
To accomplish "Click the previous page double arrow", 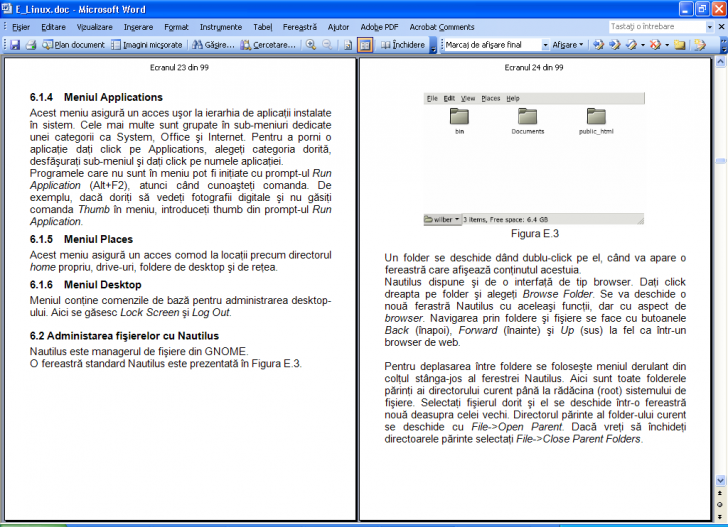I will pos(720,493).
